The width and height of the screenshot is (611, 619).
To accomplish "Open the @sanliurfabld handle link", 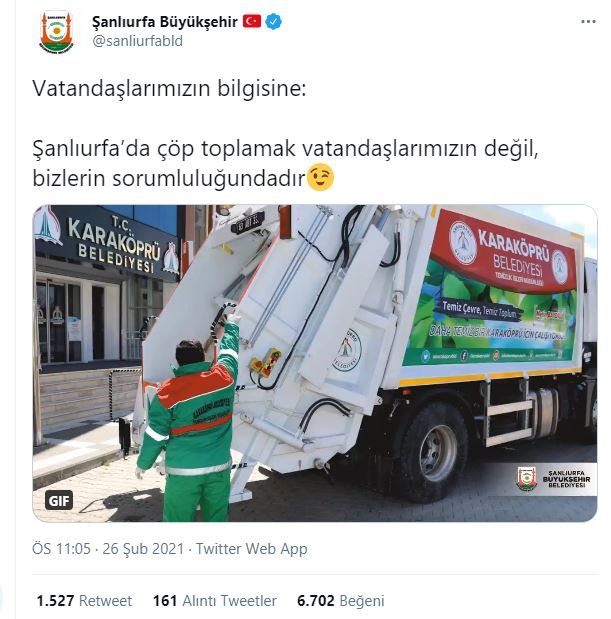I will click(137, 41).
